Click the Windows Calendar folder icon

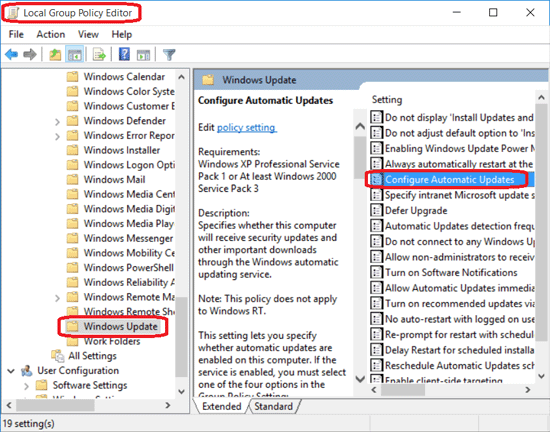[x=72, y=76]
